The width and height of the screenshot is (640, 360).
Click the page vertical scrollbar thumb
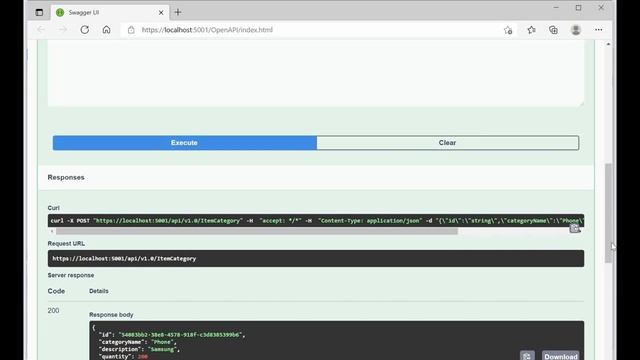(x=609, y=213)
